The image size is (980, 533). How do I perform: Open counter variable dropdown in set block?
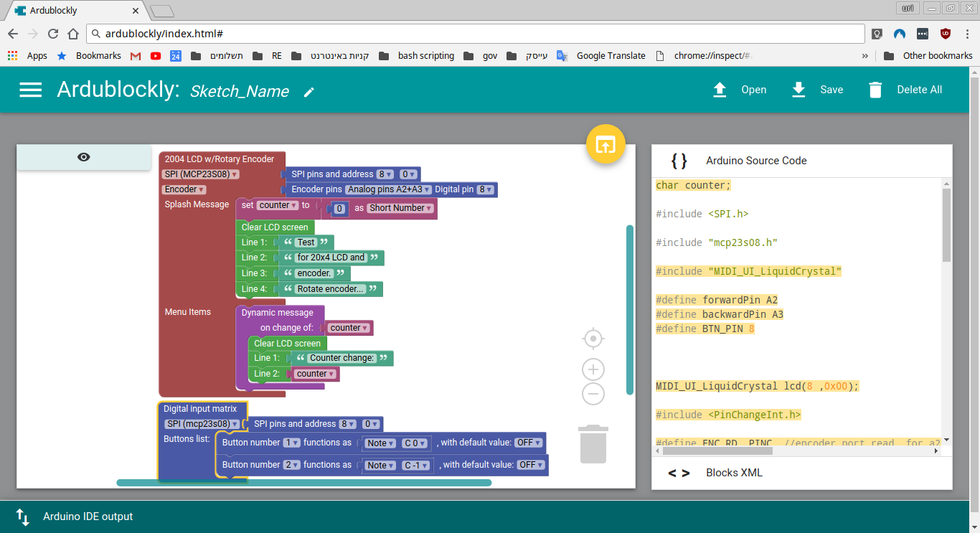point(277,205)
